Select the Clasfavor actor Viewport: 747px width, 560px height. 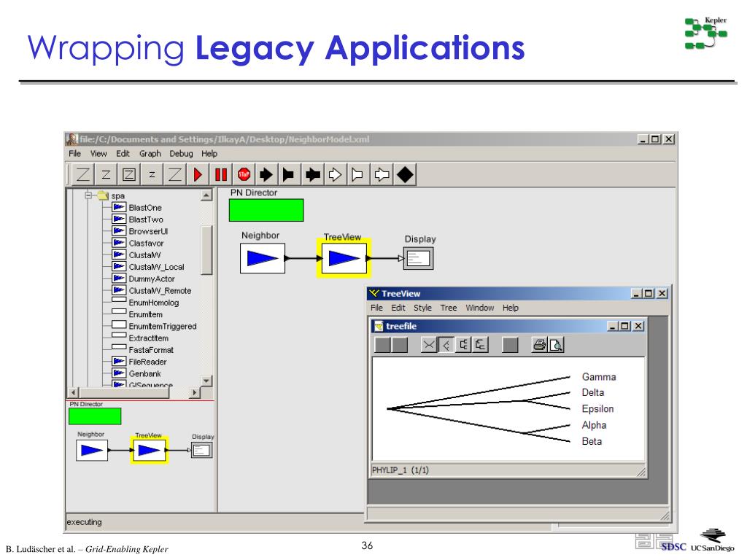click(x=138, y=243)
